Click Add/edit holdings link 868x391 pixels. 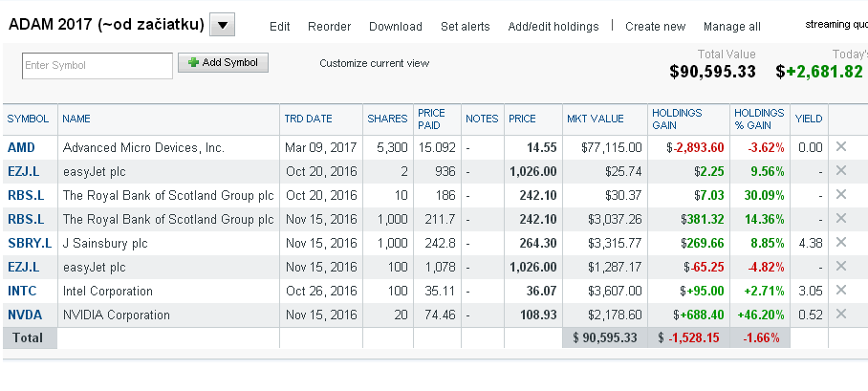tap(553, 27)
